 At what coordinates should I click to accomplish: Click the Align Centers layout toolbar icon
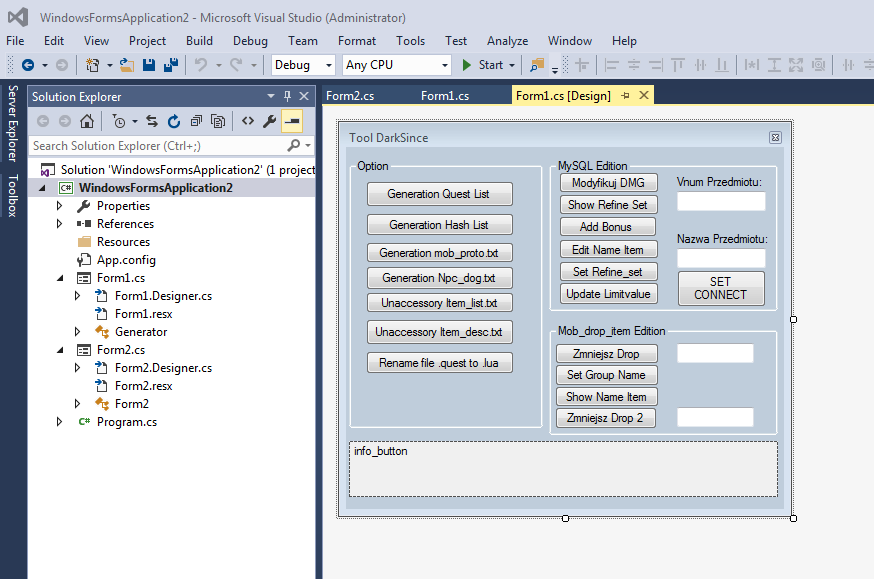pos(634,65)
